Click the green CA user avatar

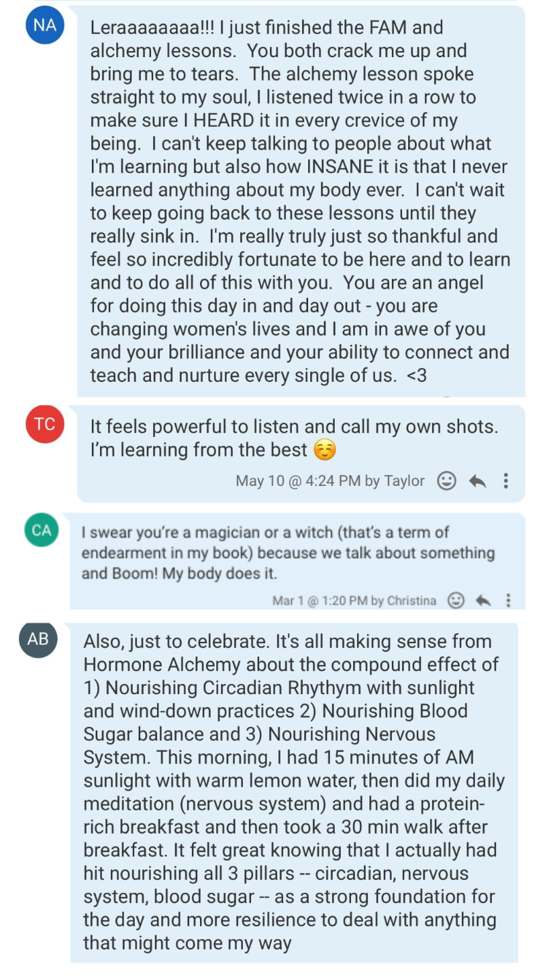(x=41, y=530)
